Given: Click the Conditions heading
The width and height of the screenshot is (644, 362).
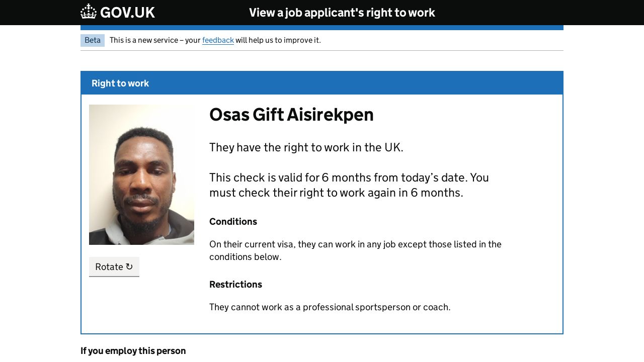Looking at the screenshot, I should click(233, 222).
